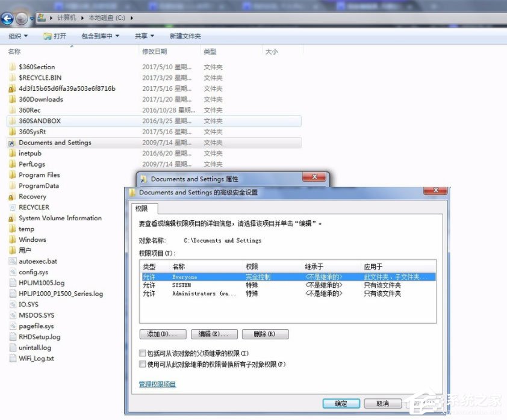Open the 共享 dropdown menu

click(x=143, y=36)
